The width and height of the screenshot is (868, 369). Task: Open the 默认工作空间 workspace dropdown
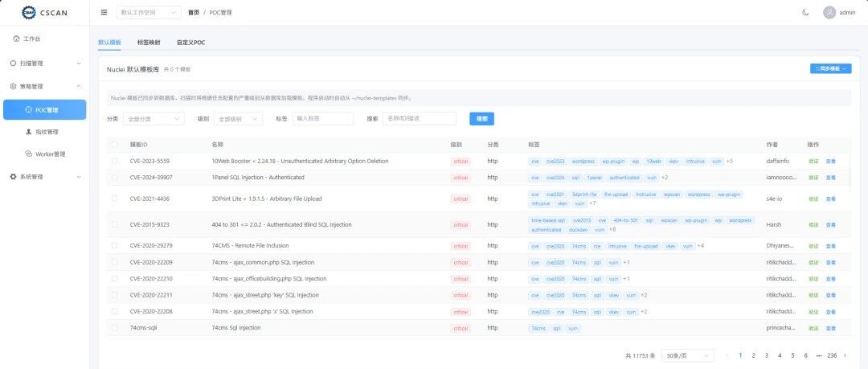coord(149,12)
